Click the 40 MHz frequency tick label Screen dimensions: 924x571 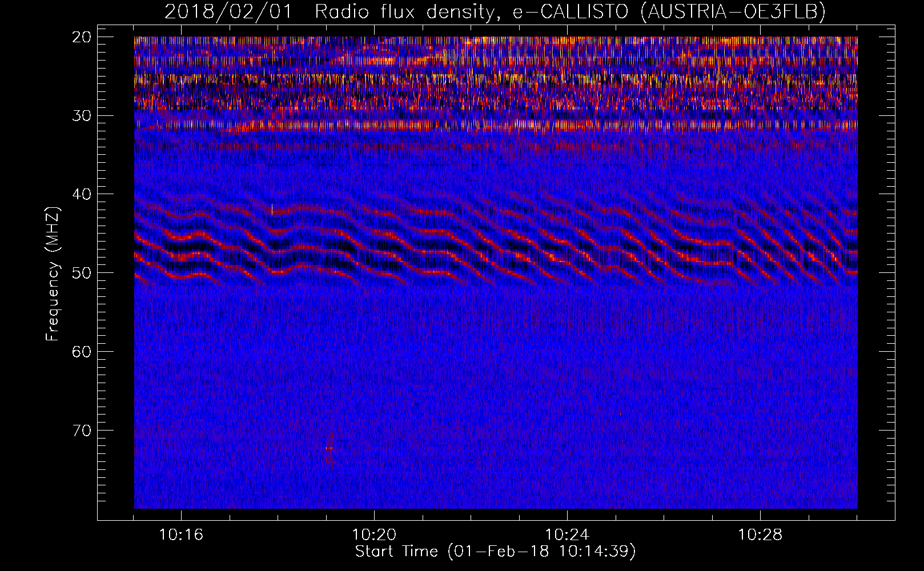tap(82, 194)
